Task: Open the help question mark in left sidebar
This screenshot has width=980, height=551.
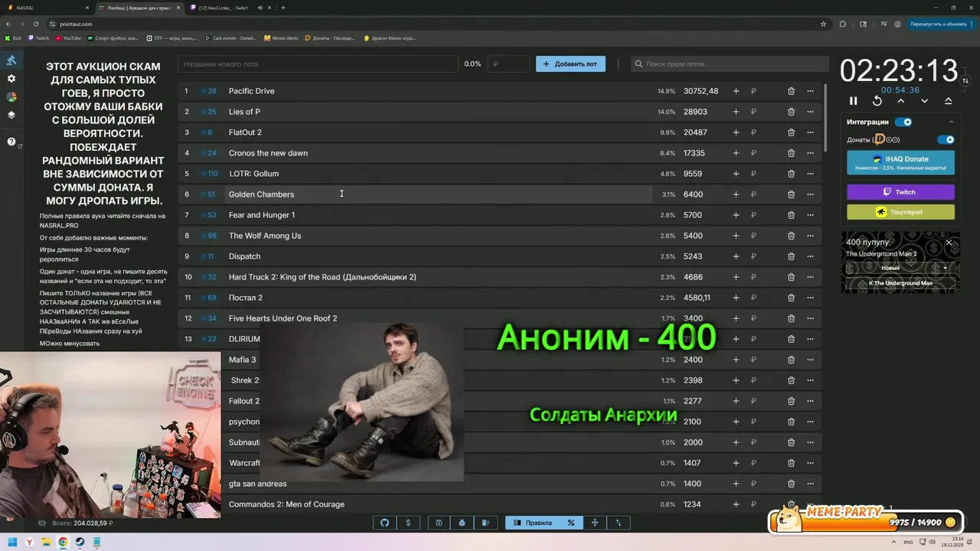Action: [x=11, y=142]
